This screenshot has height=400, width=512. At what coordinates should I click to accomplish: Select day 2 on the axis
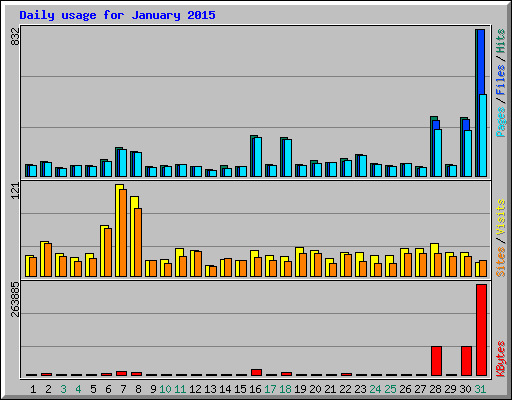coord(48,389)
